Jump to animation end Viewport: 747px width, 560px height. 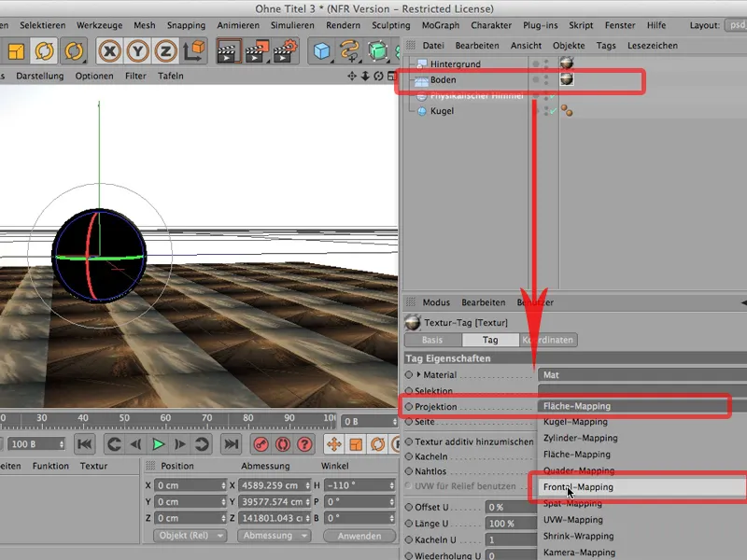pyautogui.click(x=231, y=444)
